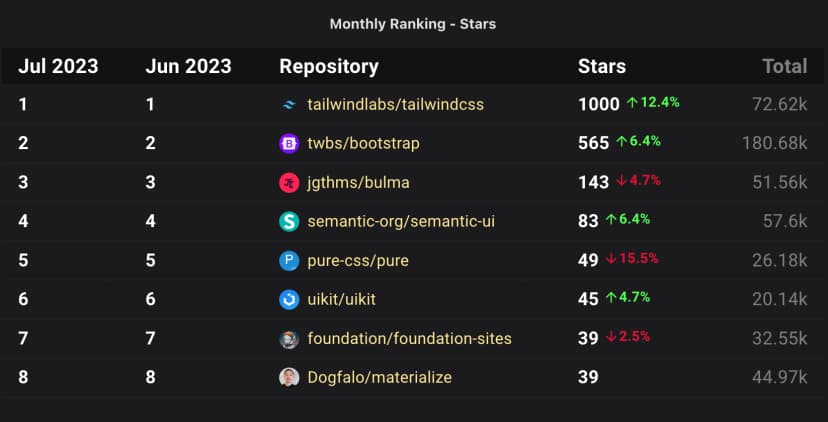
Task: Click red down arrow beside 4.7% in bulma row
Action: [622, 181]
